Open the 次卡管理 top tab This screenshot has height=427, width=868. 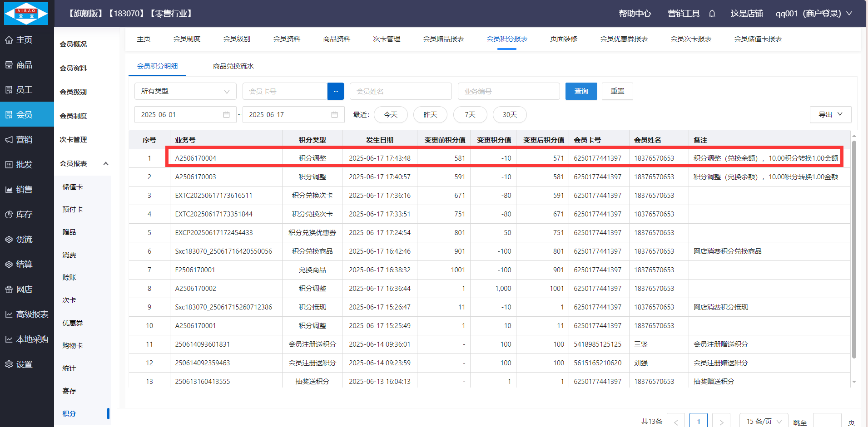pos(387,39)
